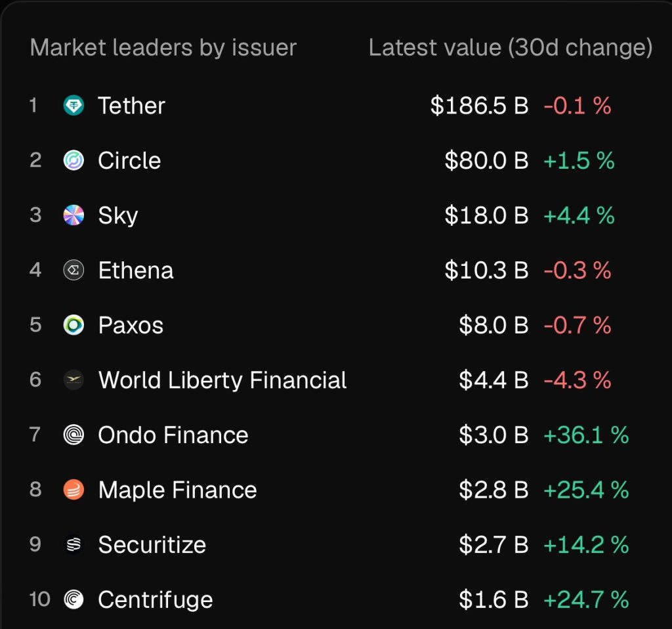Click the Tether logo icon

click(x=73, y=106)
